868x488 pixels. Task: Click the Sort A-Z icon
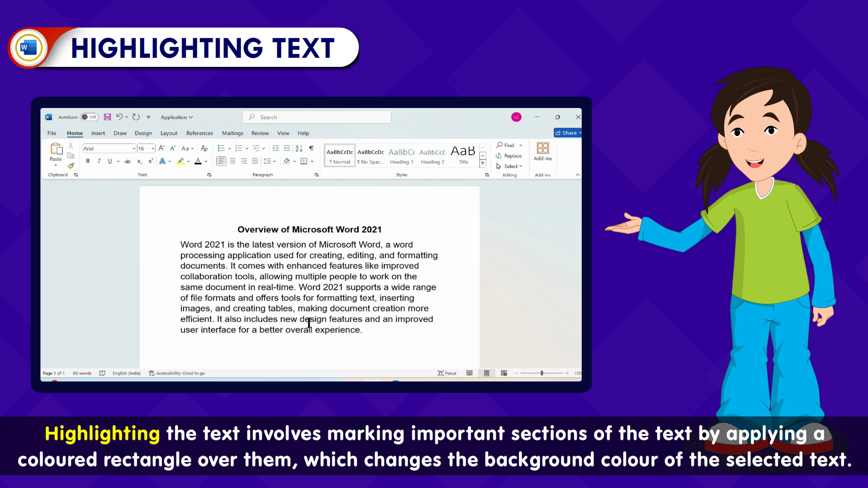click(299, 148)
